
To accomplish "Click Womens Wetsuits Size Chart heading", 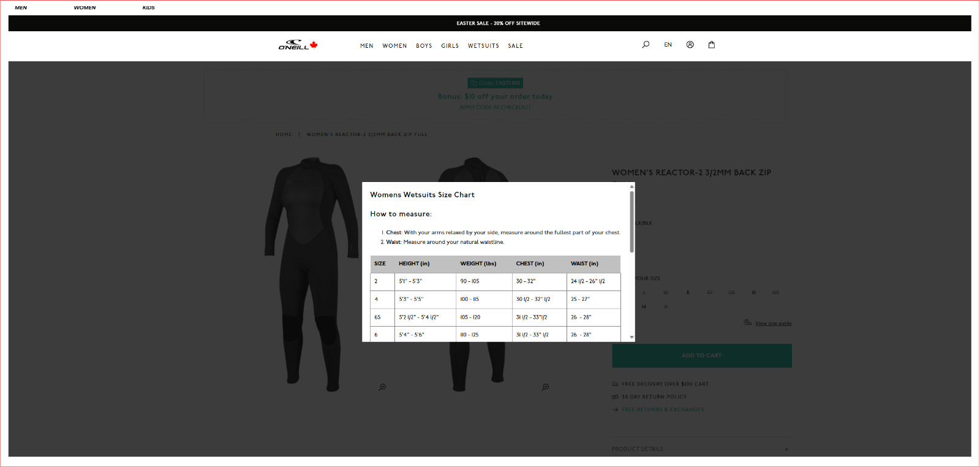I will point(422,195).
